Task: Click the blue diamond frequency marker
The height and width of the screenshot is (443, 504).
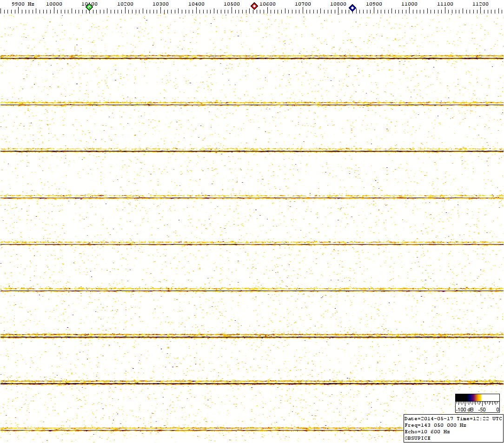Action: click(352, 7)
